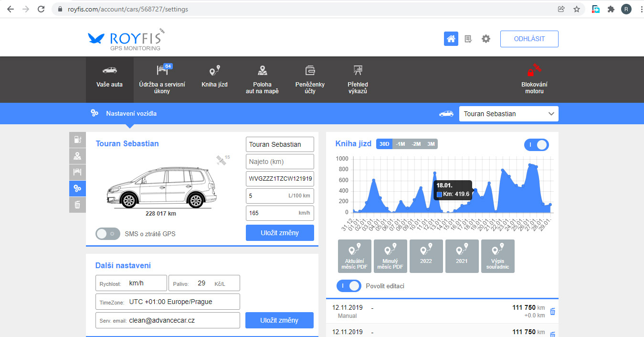The image size is (644, 337).
Task: Click the ODHLÁSIT logout button
Action: click(529, 39)
